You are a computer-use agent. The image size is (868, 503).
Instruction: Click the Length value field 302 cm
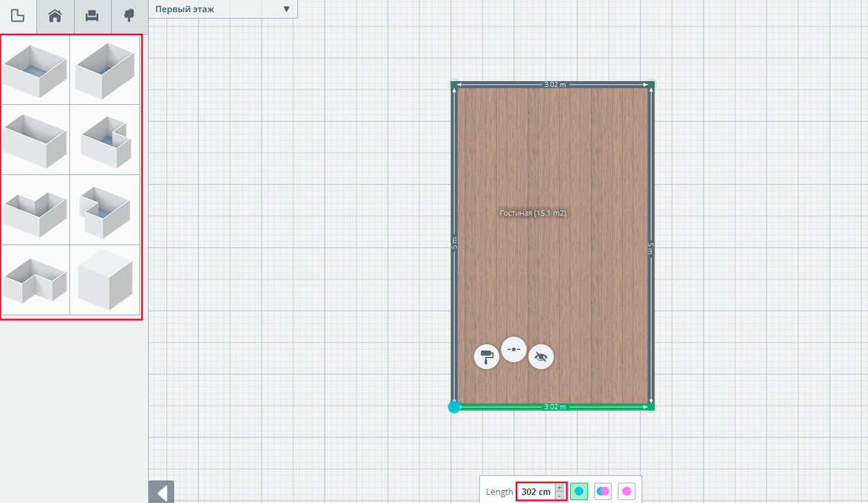pos(536,491)
